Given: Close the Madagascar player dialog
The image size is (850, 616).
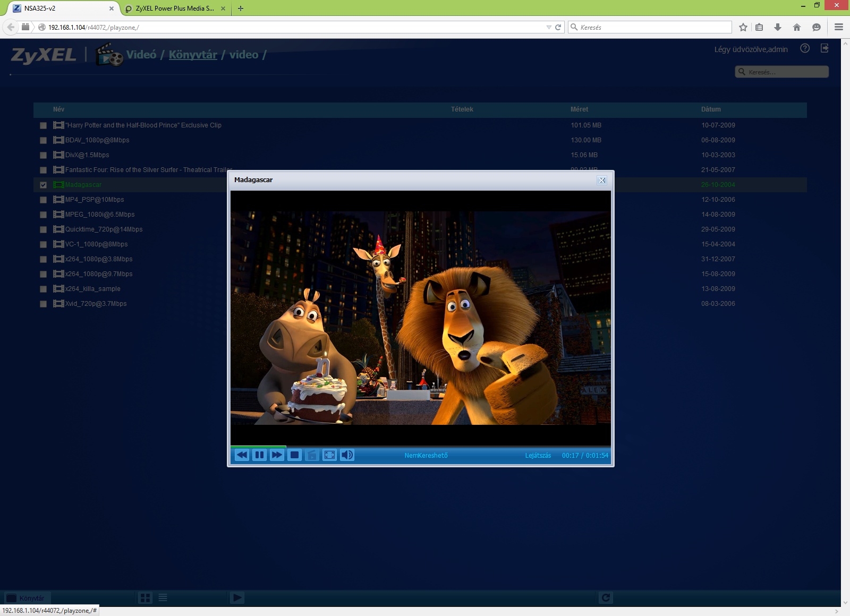Looking at the screenshot, I should point(602,180).
